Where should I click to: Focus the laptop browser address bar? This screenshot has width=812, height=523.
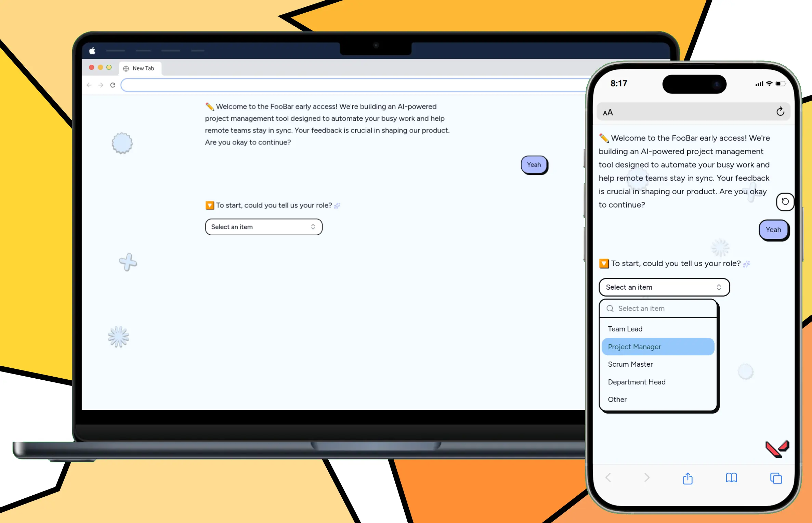point(354,85)
